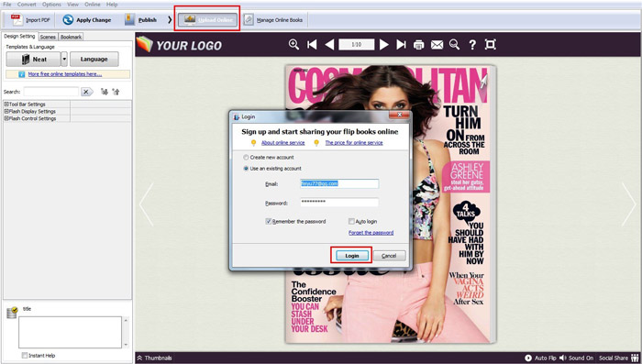Click the clear search X button
Image resolution: width=642 pixels, height=364 pixels.
coord(86,92)
